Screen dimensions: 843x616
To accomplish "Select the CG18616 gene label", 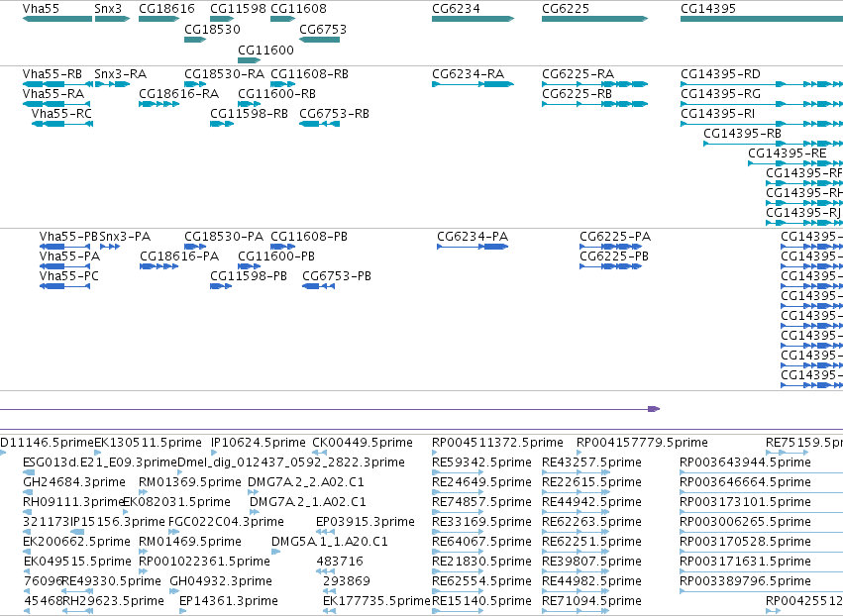I will pyautogui.click(x=166, y=9).
